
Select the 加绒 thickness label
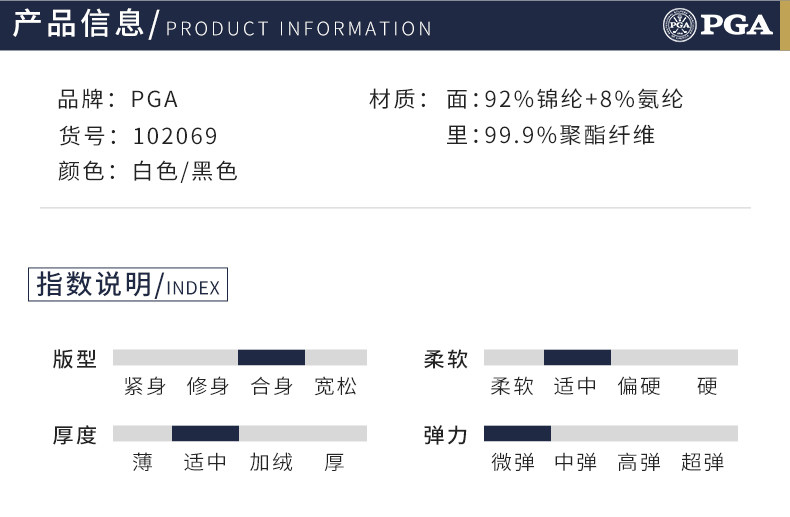pos(271,462)
